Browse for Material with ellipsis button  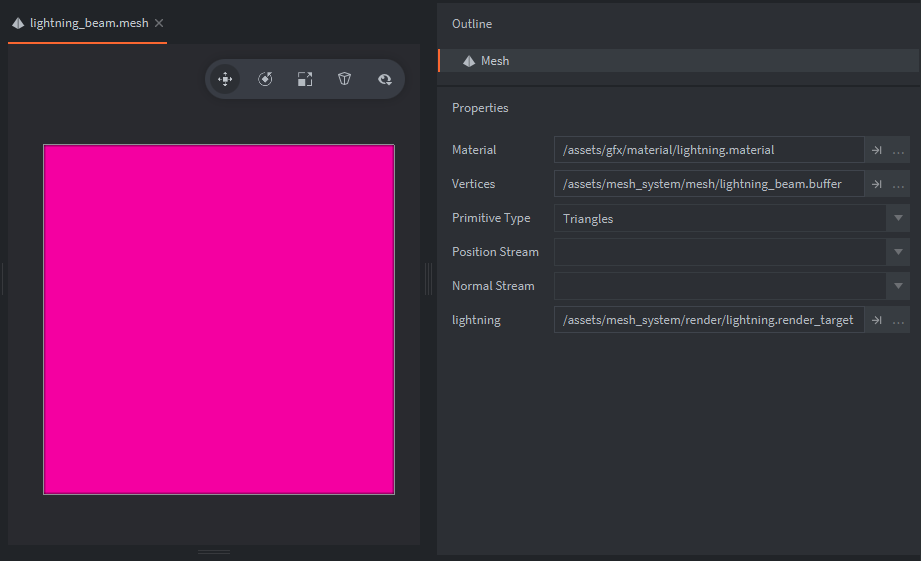pyautogui.click(x=898, y=150)
